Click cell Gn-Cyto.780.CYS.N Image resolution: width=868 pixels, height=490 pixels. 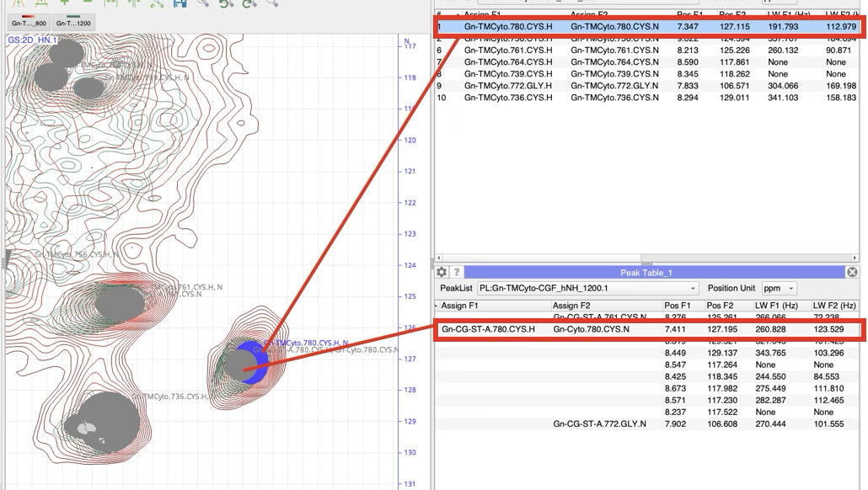(x=592, y=329)
